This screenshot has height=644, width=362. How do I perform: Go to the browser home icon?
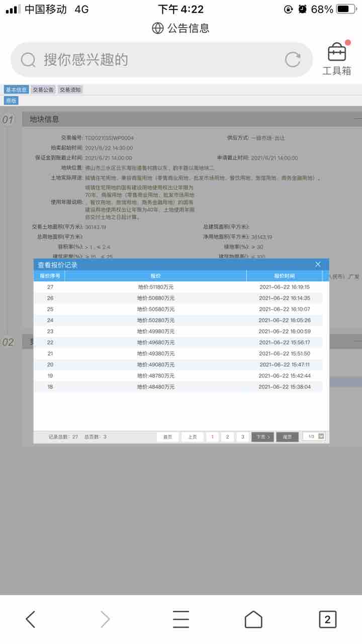pyautogui.click(x=253, y=619)
